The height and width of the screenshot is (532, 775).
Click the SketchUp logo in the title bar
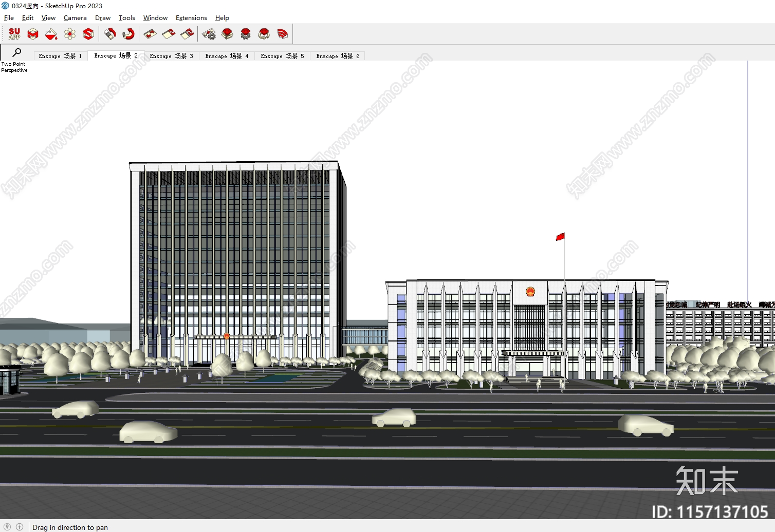click(5, 6)
